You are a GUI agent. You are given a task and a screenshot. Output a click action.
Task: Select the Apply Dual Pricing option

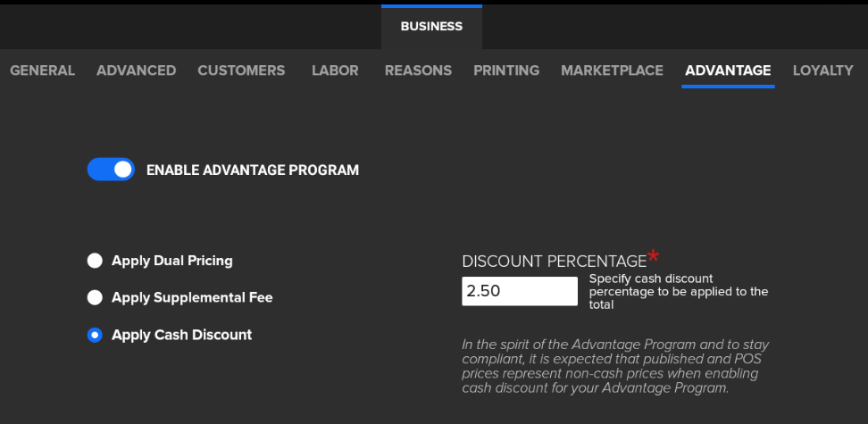point(95,261)
